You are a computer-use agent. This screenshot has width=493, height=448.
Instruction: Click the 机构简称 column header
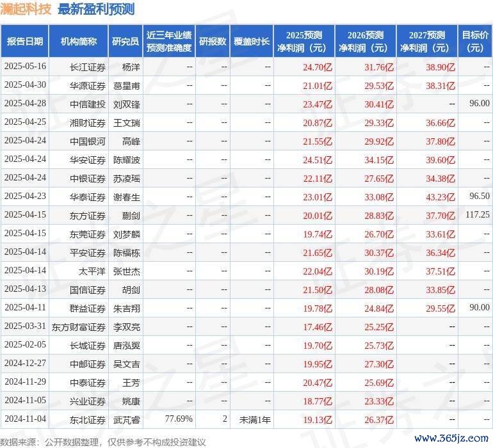point(79,41)
